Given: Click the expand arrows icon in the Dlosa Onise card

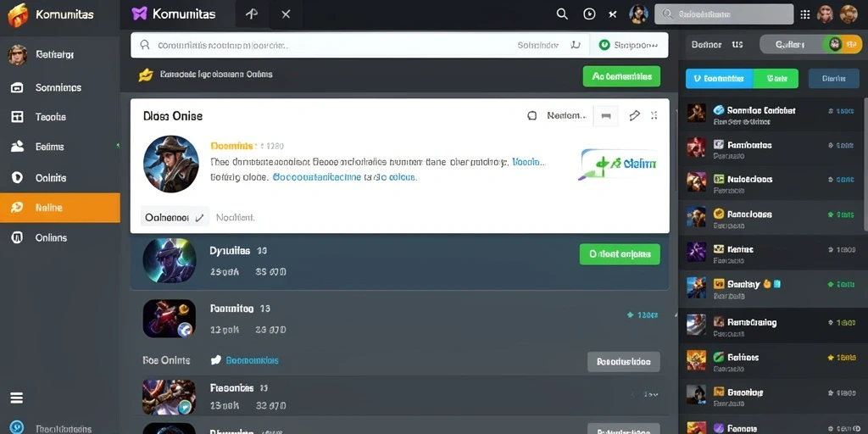Looking at the screenshot, I should click(x=654, y=115).
